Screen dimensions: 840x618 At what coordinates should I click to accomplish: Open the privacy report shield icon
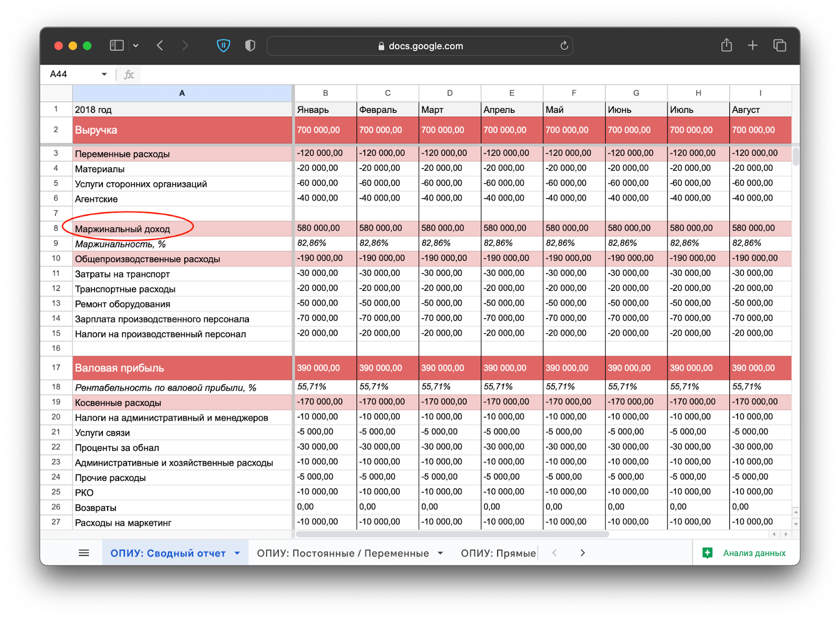point(250,46)
